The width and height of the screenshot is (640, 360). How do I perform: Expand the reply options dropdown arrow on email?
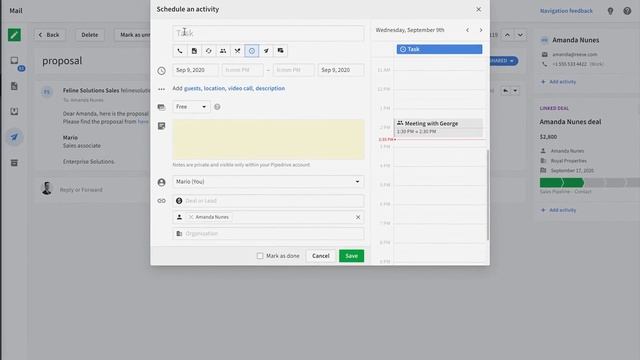point(515,91)
